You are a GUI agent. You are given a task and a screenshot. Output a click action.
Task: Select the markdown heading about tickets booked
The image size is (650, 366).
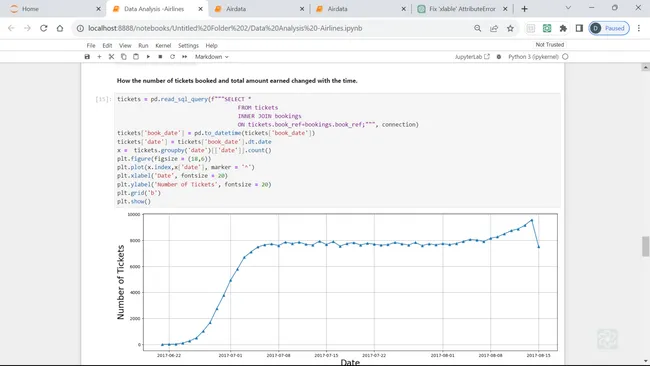[237, 81]
